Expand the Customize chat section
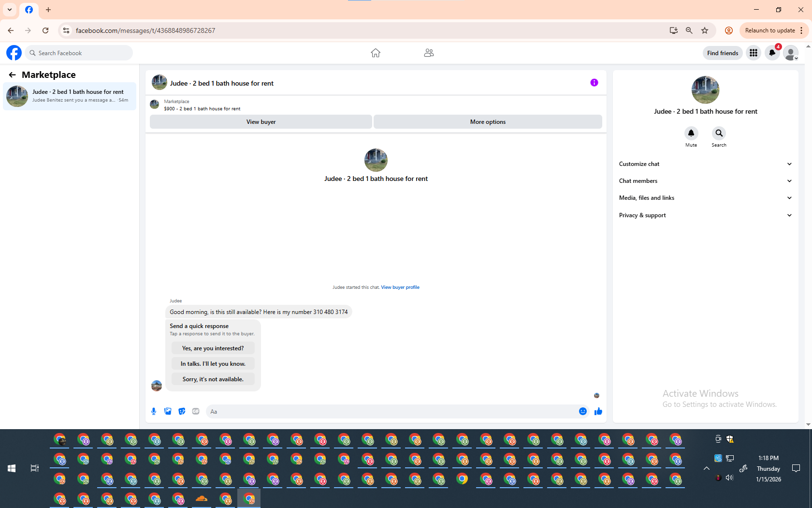 [706, 164]
